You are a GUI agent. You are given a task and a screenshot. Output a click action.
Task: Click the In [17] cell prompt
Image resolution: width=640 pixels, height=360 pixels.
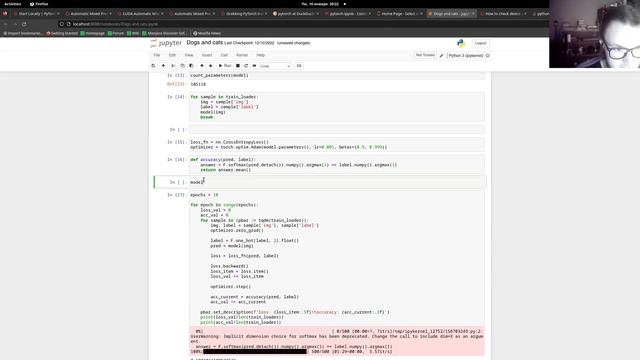pos(176,195)
